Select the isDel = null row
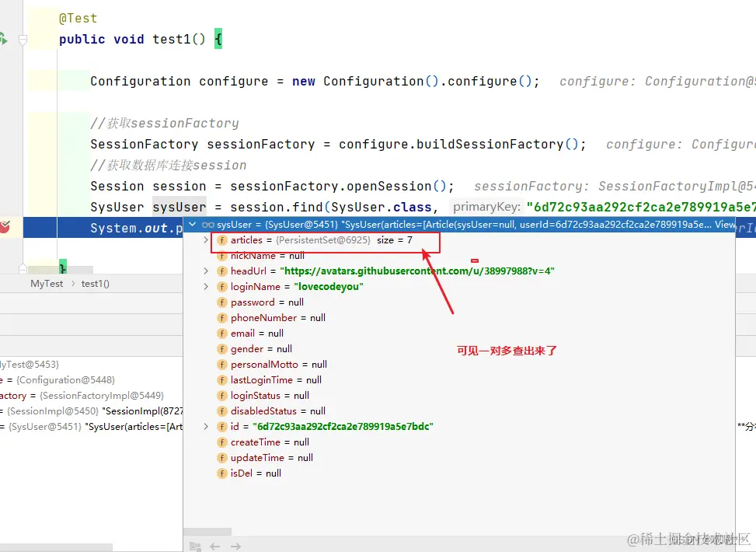Viewport: 756px width, 552px height. 459,473
